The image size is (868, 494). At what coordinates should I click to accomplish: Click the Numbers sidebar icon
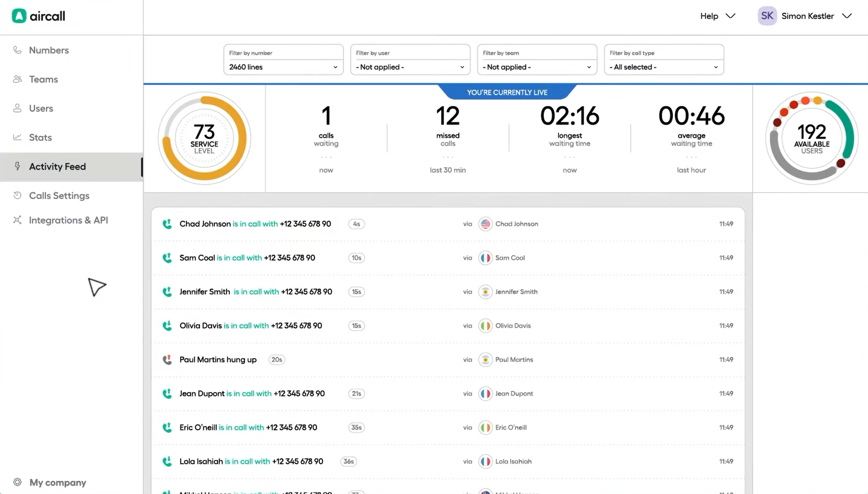point(17,49)
